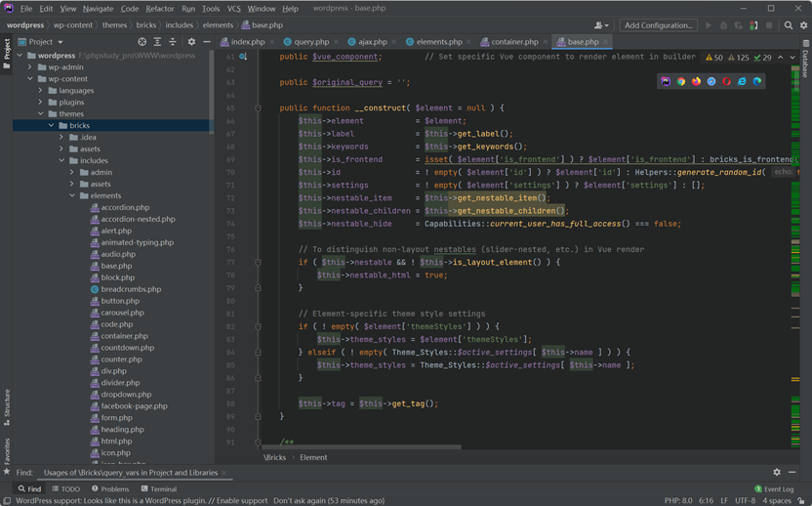Open file in Chrome browser icon
The image size is (812, 506).
[x=681, y=81]
